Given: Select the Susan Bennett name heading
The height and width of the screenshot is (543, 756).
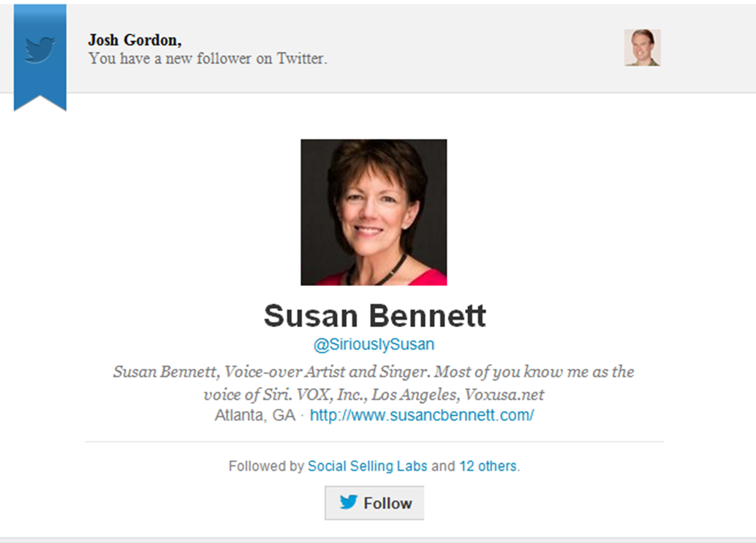Looking at the screenshot, I should coord(374,316).
